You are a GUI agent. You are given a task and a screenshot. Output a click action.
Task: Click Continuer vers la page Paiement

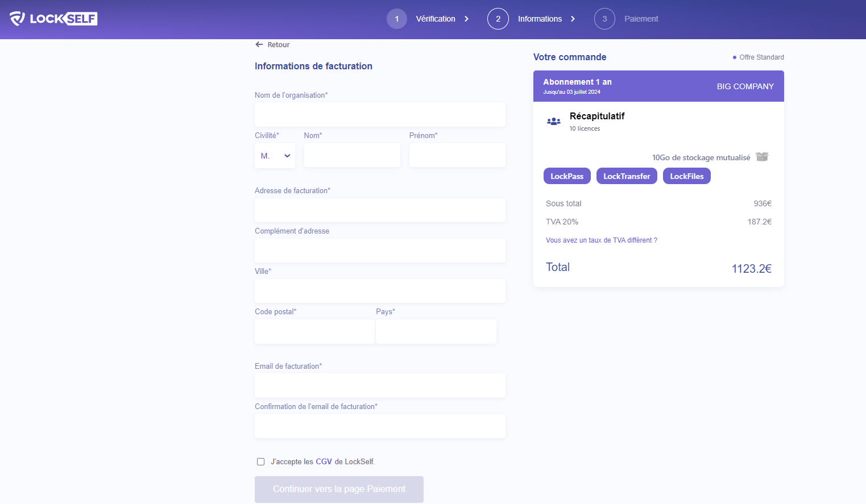click(x=339, y=489)
